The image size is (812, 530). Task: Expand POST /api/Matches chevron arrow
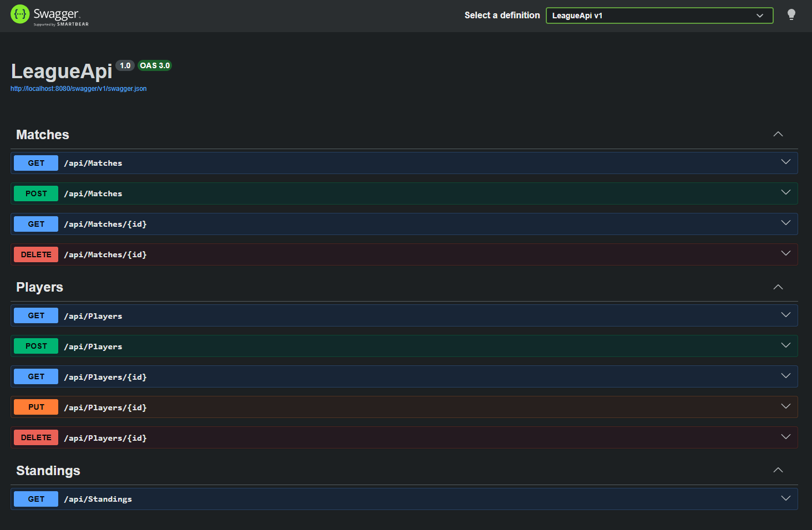tap(786, 192)
